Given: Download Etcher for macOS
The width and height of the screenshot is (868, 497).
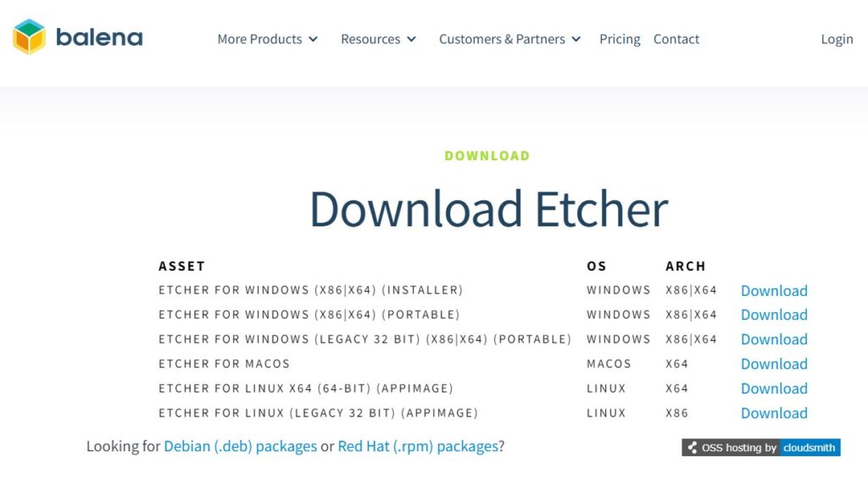Looking at the screenshot, I should 773,364.
